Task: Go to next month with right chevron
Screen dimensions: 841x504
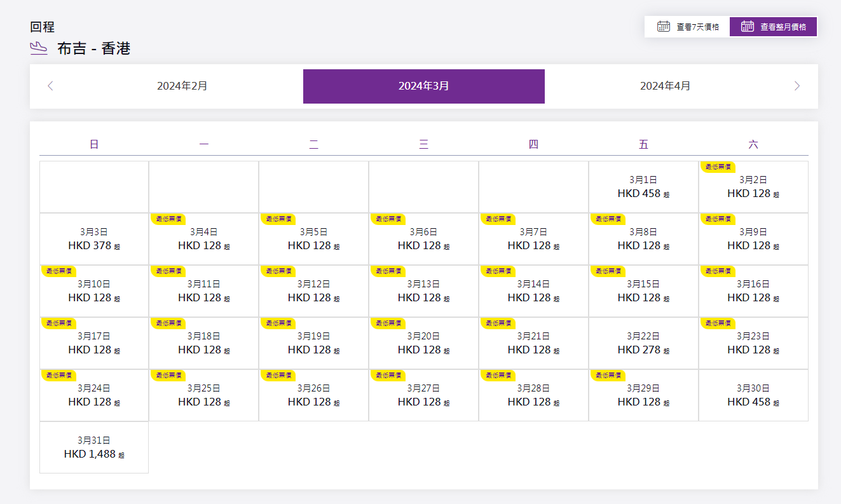Action: tap(797, 86)
